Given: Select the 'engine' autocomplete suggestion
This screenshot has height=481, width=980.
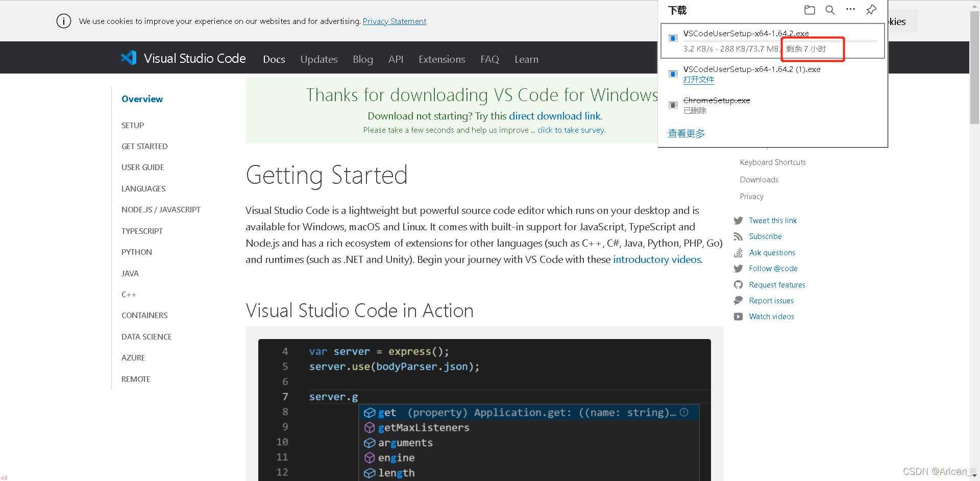Looking at the screenshot, I should pyautogui.click(x=396, y=458).
